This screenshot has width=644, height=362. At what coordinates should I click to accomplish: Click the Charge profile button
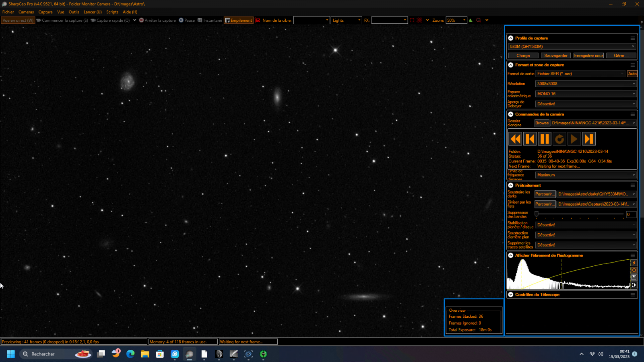click(x=523, y=56)
